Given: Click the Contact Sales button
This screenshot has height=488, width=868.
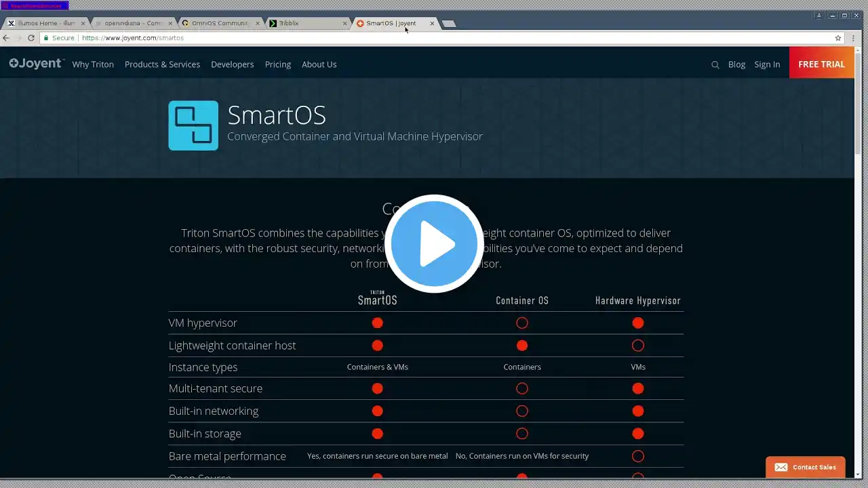Looking at the screenshot, I should pos(806,467).
